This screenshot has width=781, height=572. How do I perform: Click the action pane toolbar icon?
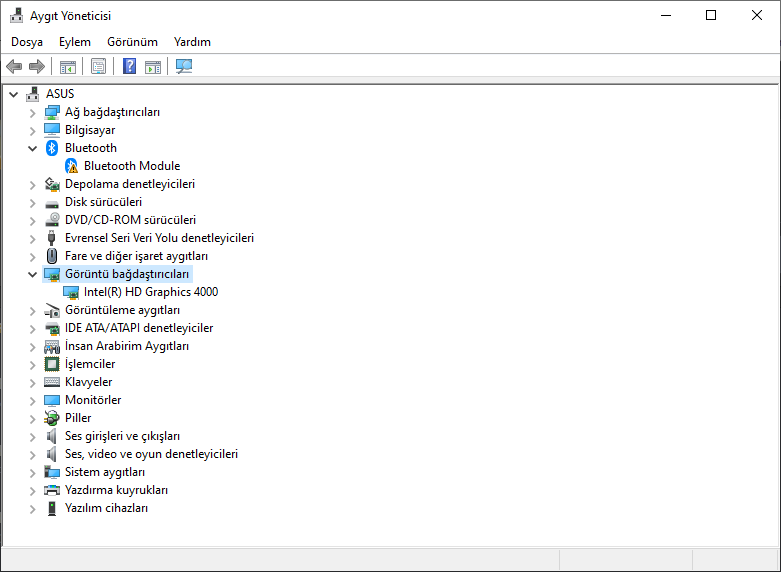point(153,66)
